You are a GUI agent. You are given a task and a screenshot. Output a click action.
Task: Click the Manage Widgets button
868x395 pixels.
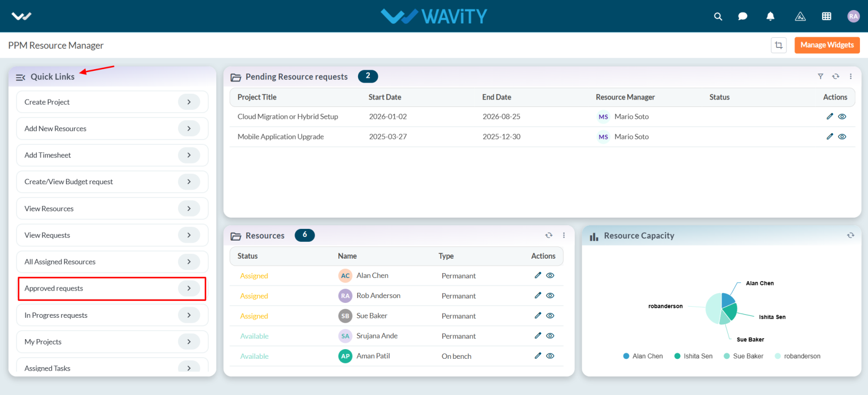pyautogui.click(x=827, y=45)
